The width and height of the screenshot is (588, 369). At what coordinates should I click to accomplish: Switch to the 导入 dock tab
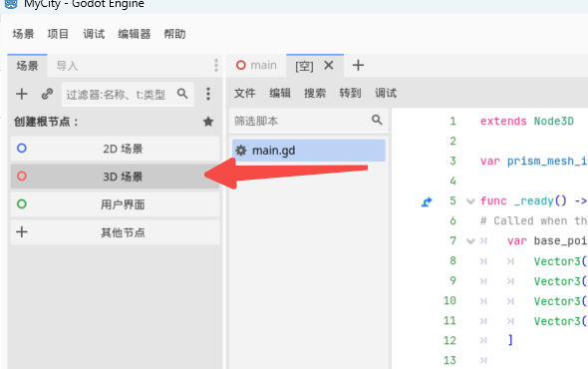67,66
